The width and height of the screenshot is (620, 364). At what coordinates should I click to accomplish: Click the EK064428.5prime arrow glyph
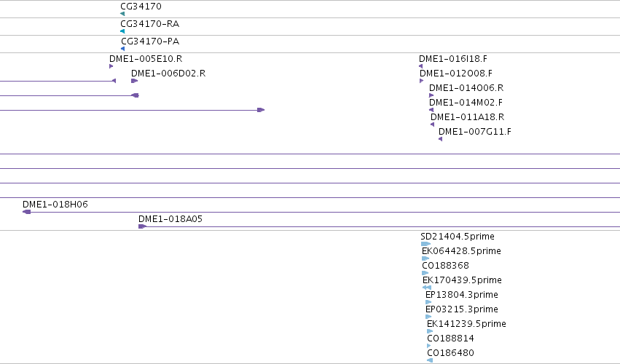(425, 258)
